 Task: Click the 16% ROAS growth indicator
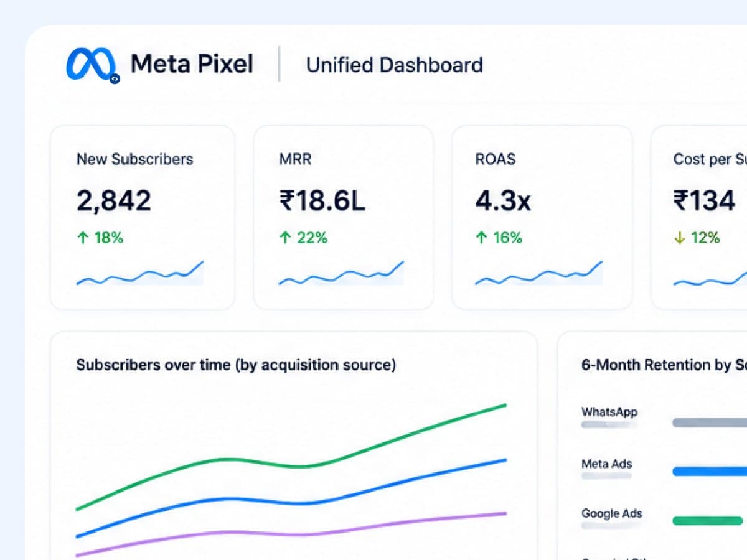coord(499,238)
